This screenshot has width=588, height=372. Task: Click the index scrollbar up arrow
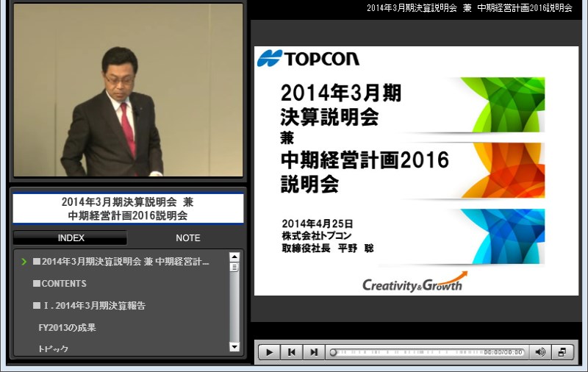point(234,257)
